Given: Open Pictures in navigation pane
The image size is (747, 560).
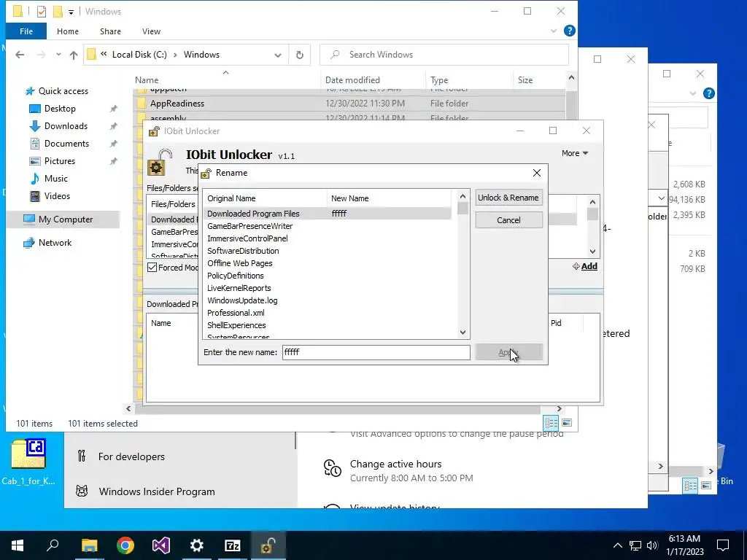Looking at the screenshot, I should [59, 161].
